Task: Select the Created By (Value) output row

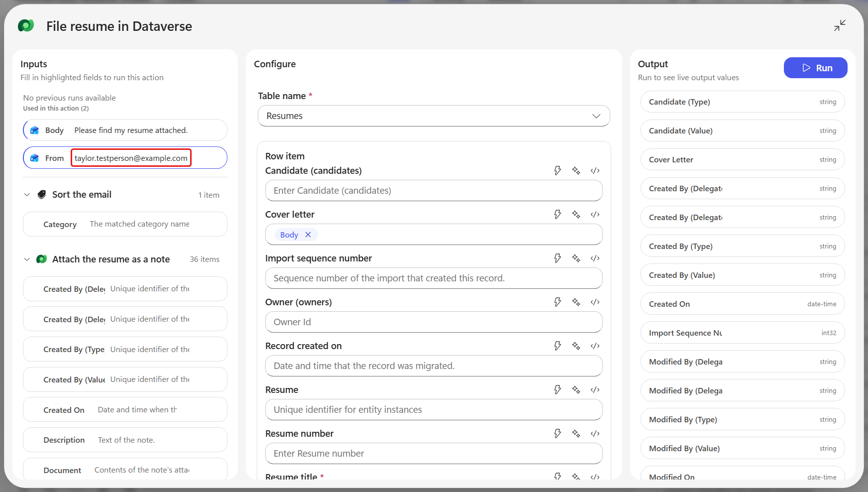Action: click(x=743, y=275)
